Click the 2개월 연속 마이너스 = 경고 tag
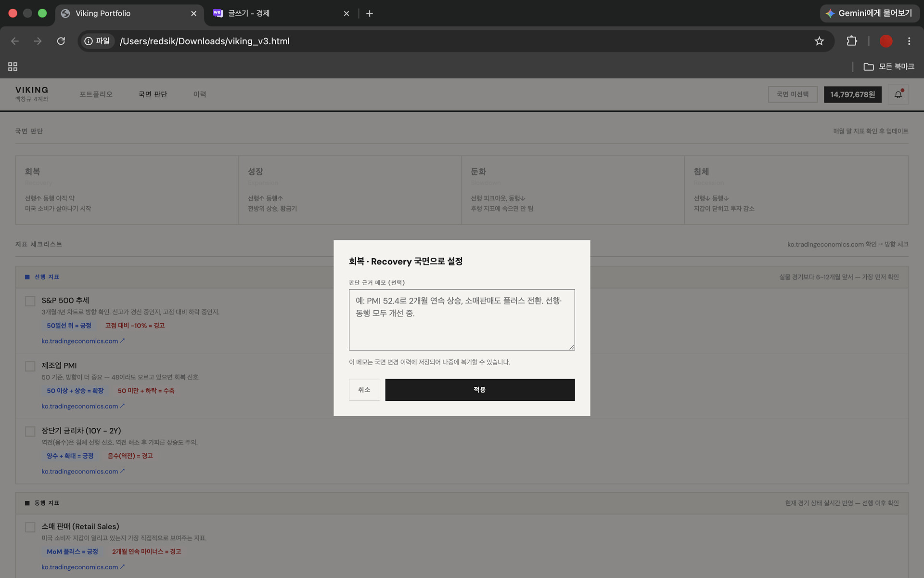 pos(146,551)
